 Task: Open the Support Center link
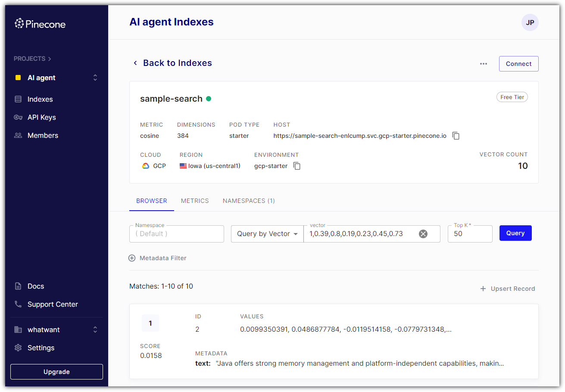pyautogui.click(x=53, y=304)
